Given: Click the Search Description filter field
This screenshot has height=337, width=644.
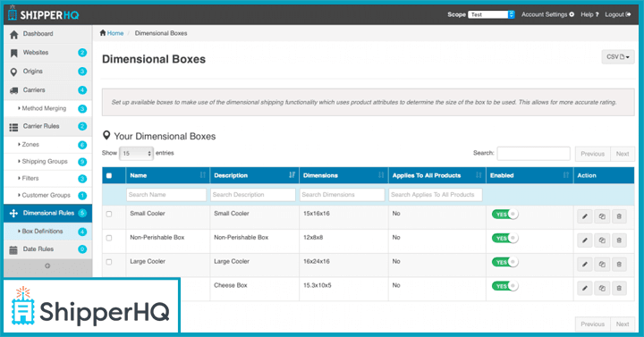Looking at the screenshot, I should point(253,195).
